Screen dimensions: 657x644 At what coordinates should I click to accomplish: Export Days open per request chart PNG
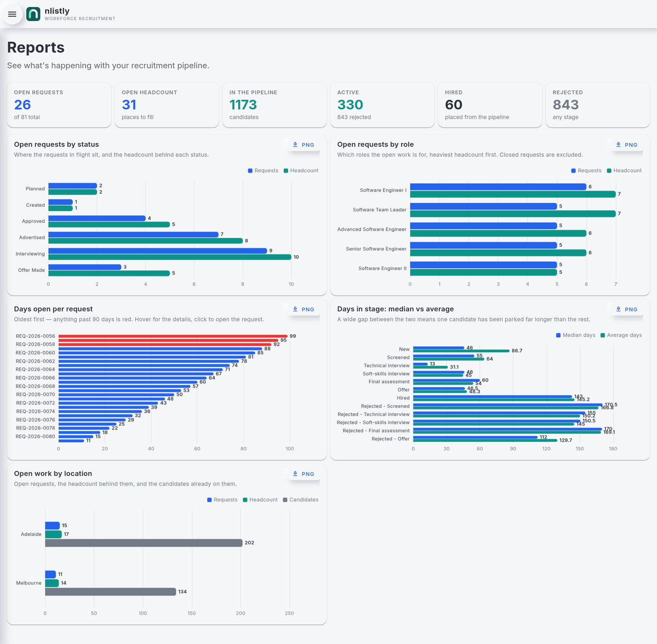pyautogui.click(x=303, y=310)
